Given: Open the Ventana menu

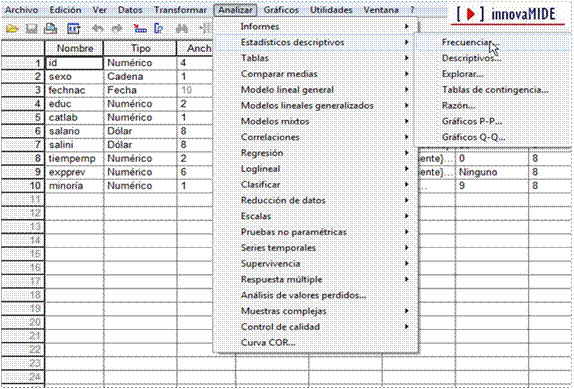Looking at the screenshot, I should click(x=381, y=10).
